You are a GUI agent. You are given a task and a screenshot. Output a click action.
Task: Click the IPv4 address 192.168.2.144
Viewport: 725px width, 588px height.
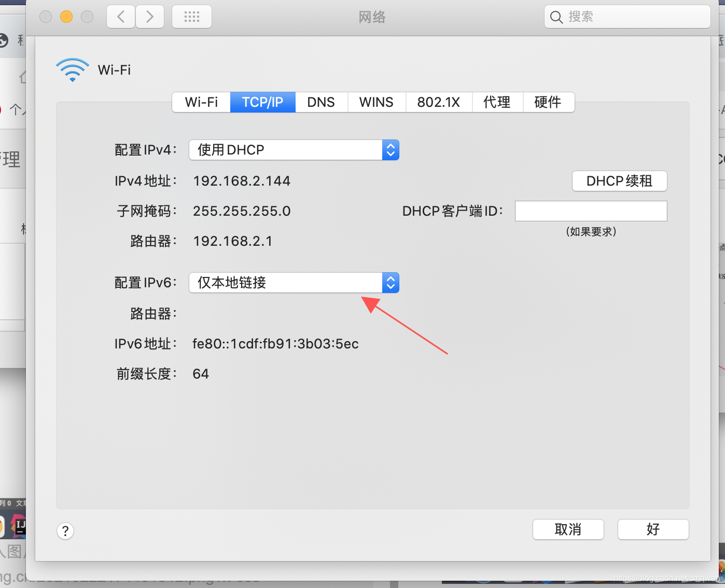pos(242,181)
